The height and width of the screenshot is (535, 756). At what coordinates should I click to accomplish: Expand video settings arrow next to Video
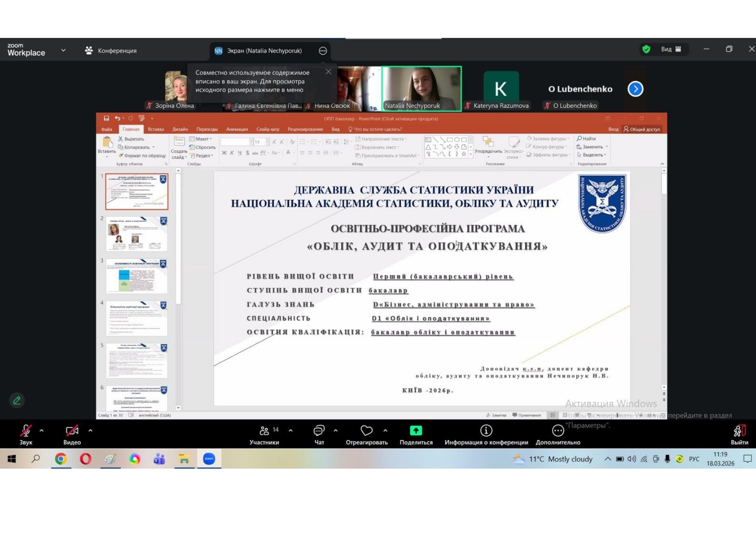(x=90, y=430)
